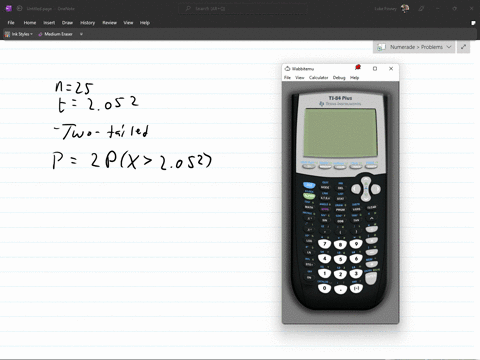Go to the Review tab

tap(109, 23)
